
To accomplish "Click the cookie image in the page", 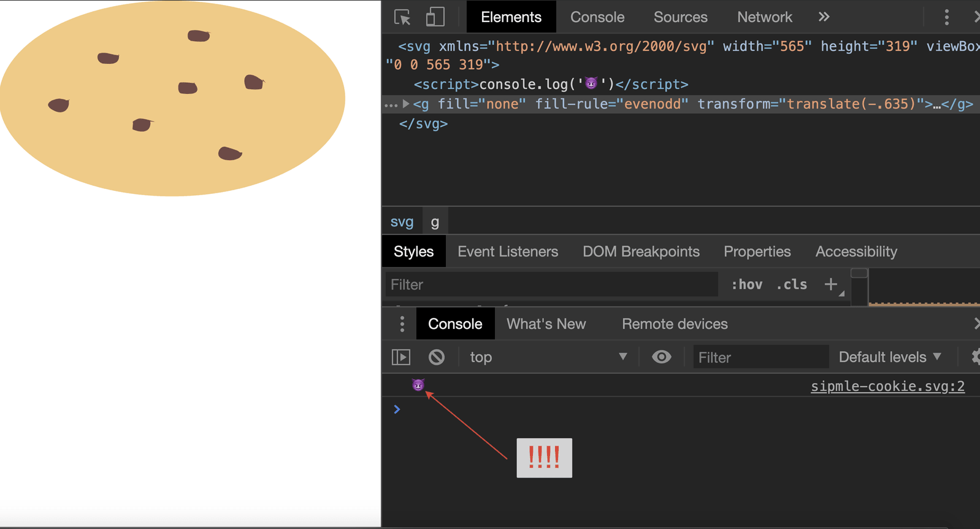I will click(x=173, y=98).
